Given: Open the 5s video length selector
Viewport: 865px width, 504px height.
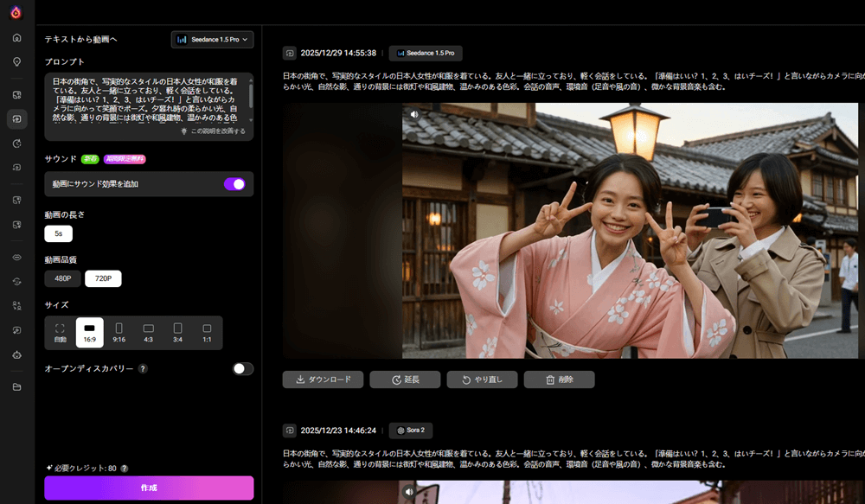Looking at the screenshot, I should point(57,233).
